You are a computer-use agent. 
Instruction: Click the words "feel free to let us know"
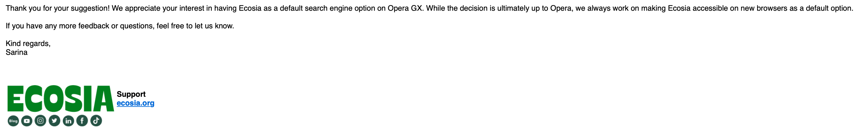tap(195, 26)
